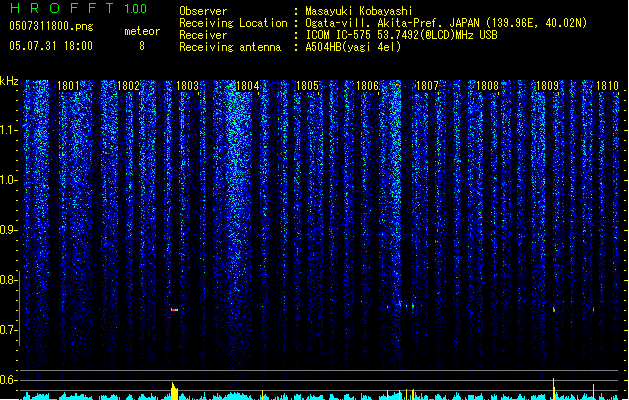The height and width of the screenshot is (400, 629).
Task: Click the ICOM IC-575 53.7492 MHz receiver text
Action: point(402,35)
